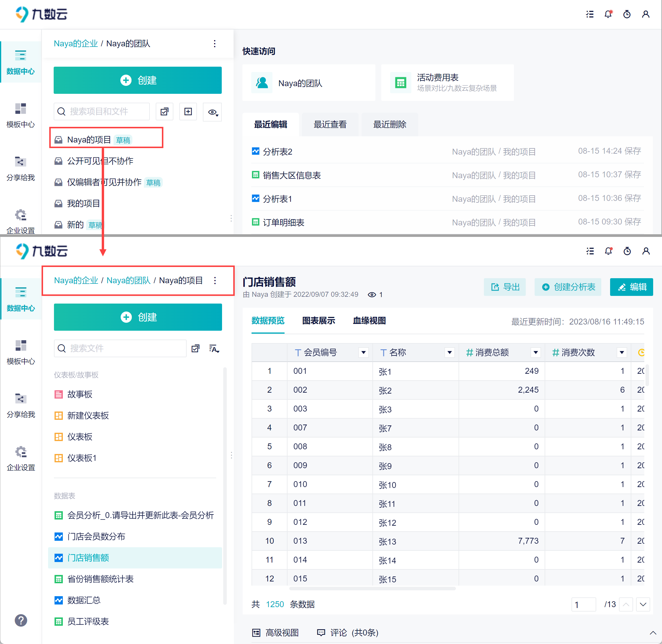Open the user profile icon in lower header

[x=646, y=251]
